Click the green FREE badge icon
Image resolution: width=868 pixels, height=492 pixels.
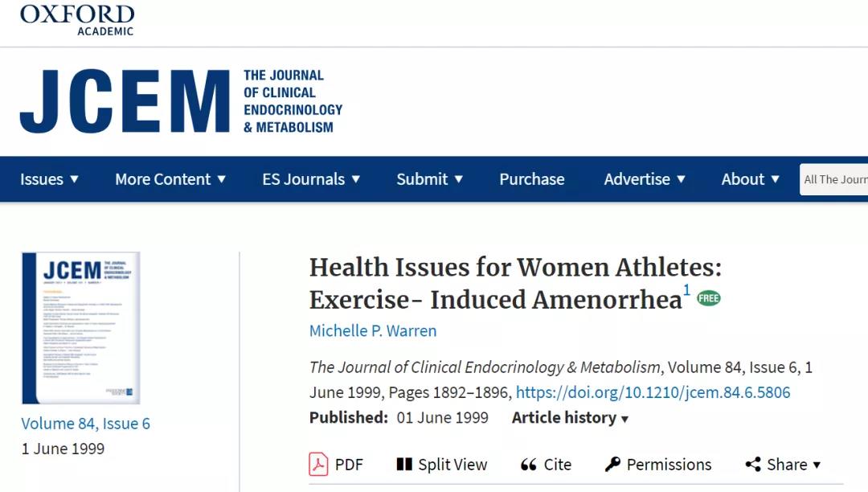point(709,298)
